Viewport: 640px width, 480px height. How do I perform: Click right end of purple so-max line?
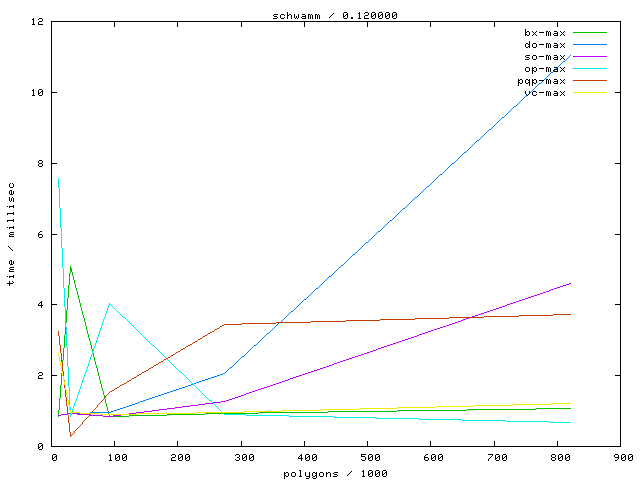570,283
